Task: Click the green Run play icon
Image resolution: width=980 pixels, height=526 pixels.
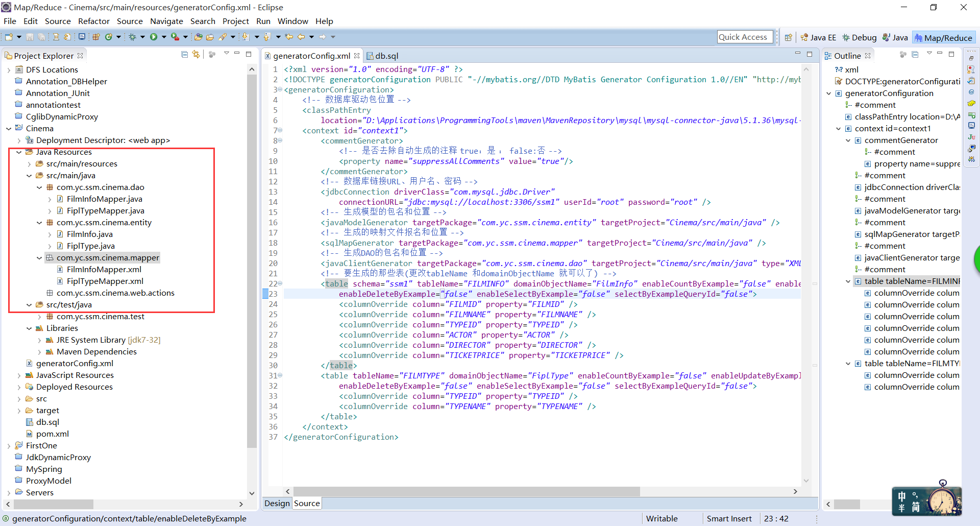Action: point(154,37)
